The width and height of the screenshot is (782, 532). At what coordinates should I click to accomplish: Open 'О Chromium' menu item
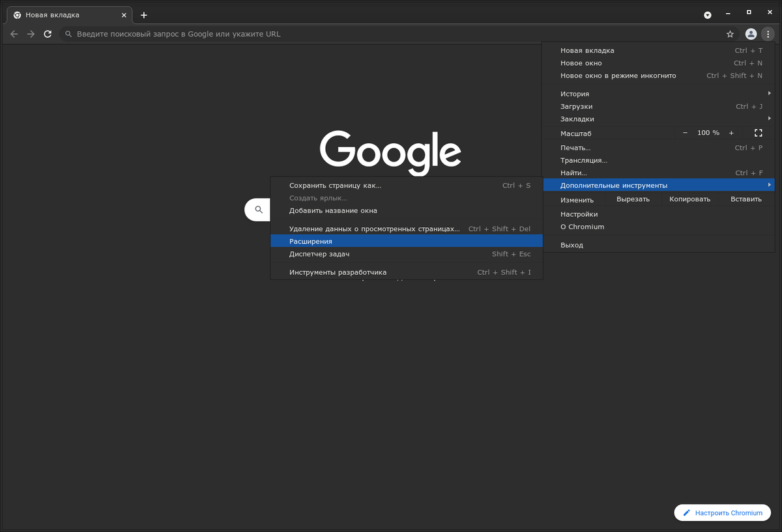point(658,227)
